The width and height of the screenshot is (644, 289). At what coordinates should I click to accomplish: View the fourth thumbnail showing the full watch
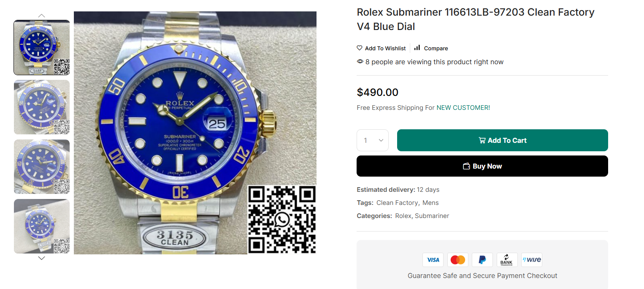(x=42, y=226)
